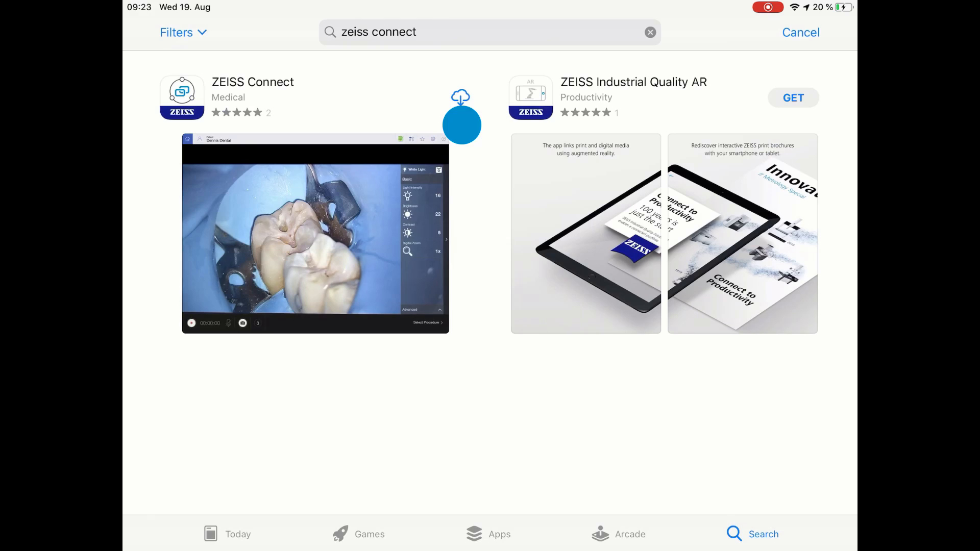This screenshot has height=551, width=980.
Task: Select the Search tab at bottom
Action: (752, 534)
